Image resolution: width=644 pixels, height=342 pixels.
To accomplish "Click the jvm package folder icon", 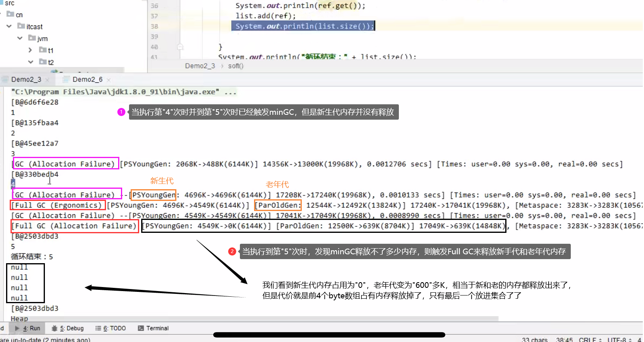I will tap(32, 38).
